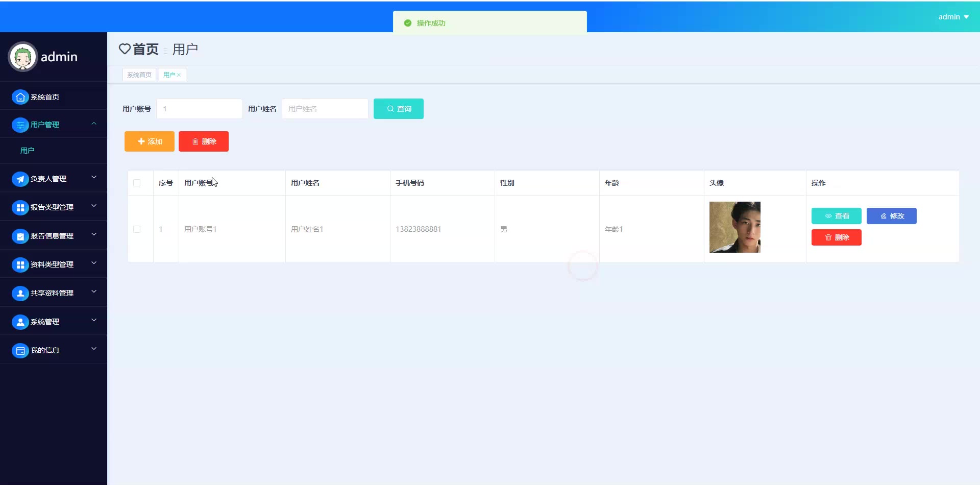
Task: Open the admin dropdown in top right
Action: click(953, 17)
